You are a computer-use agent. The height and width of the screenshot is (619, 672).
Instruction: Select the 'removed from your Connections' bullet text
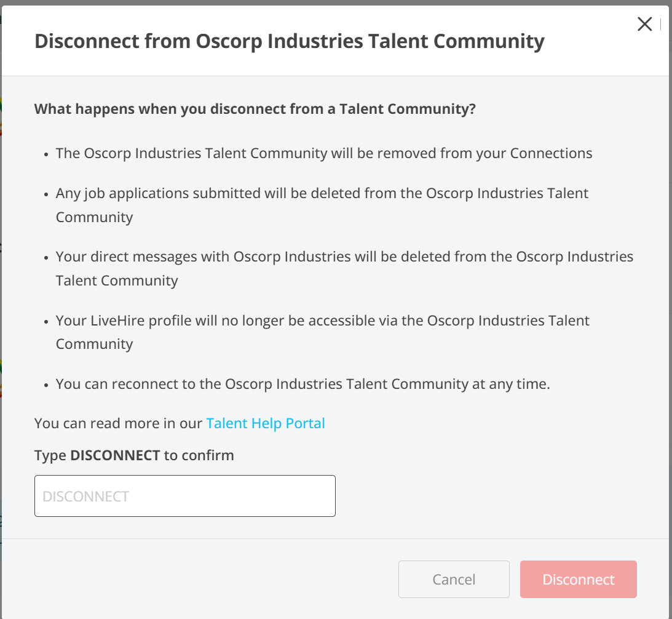click(324, 153)
